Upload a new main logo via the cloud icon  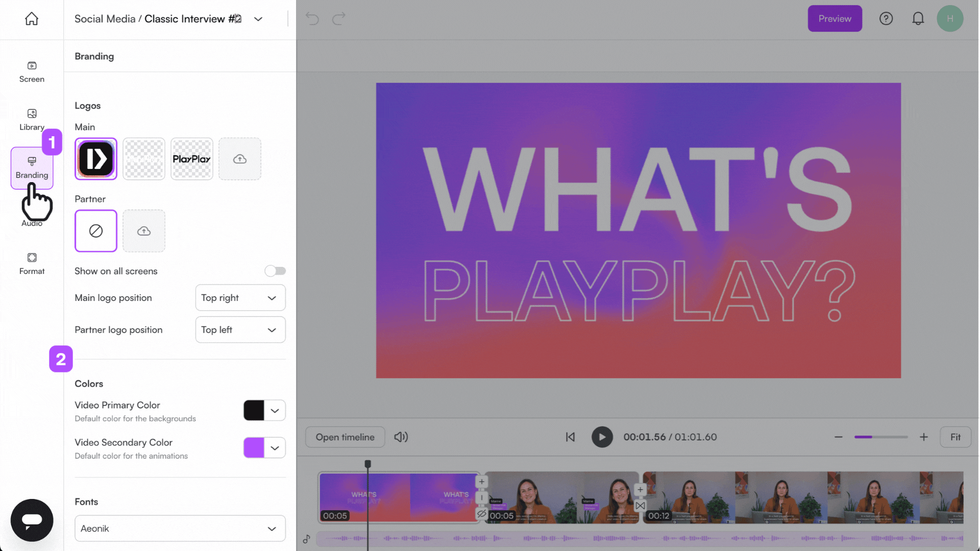coord(239,159)
